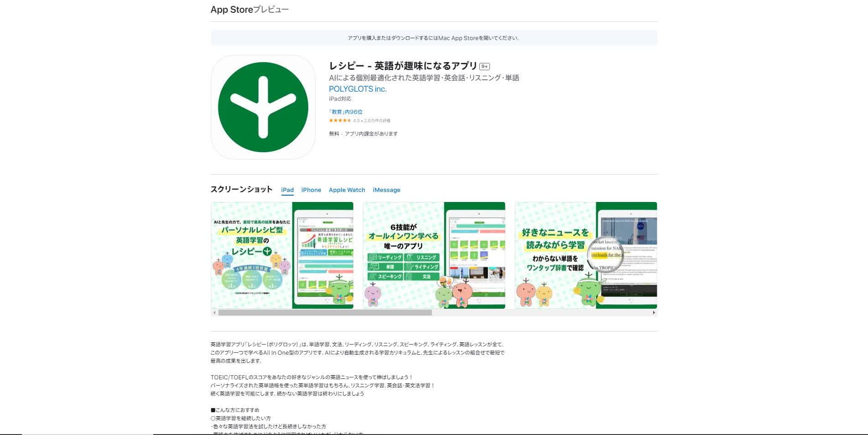Screen dimensions: 868x435
Task: Select the iPhone screenshots tab
Action: (x=311, y=190)
